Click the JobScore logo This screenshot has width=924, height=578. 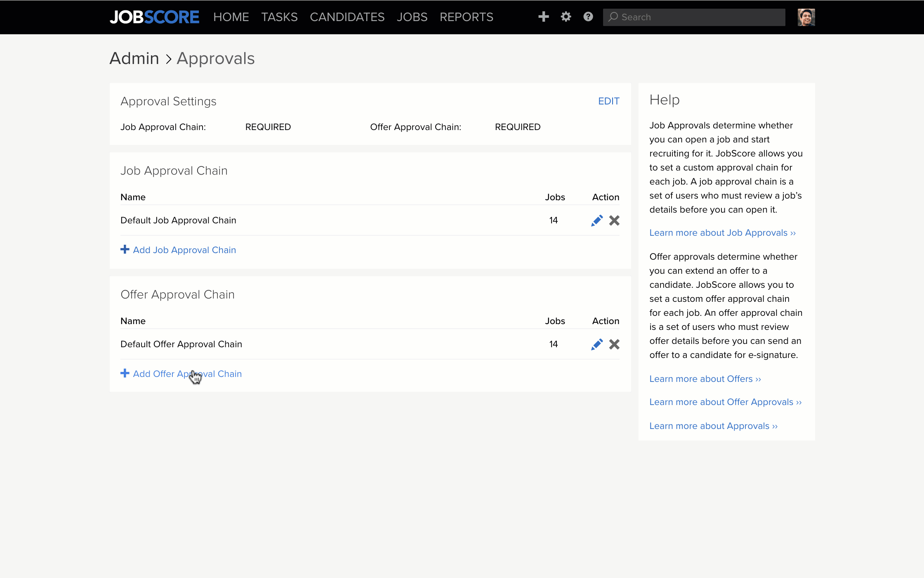(154, 17)
